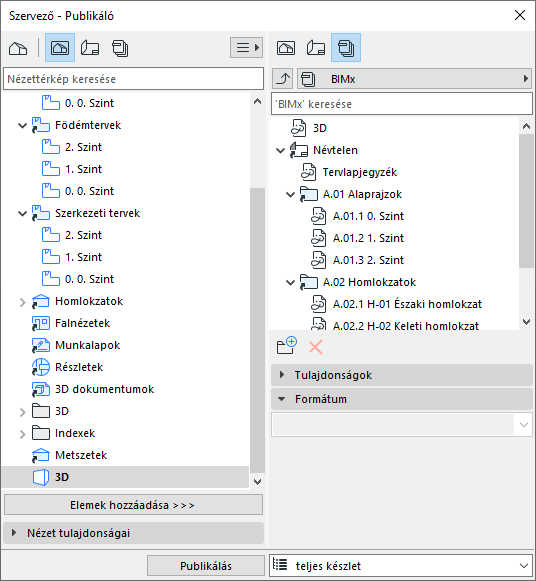
Task: Click Homlokzatok elevation folder icon
Action: tap(41, 301)
